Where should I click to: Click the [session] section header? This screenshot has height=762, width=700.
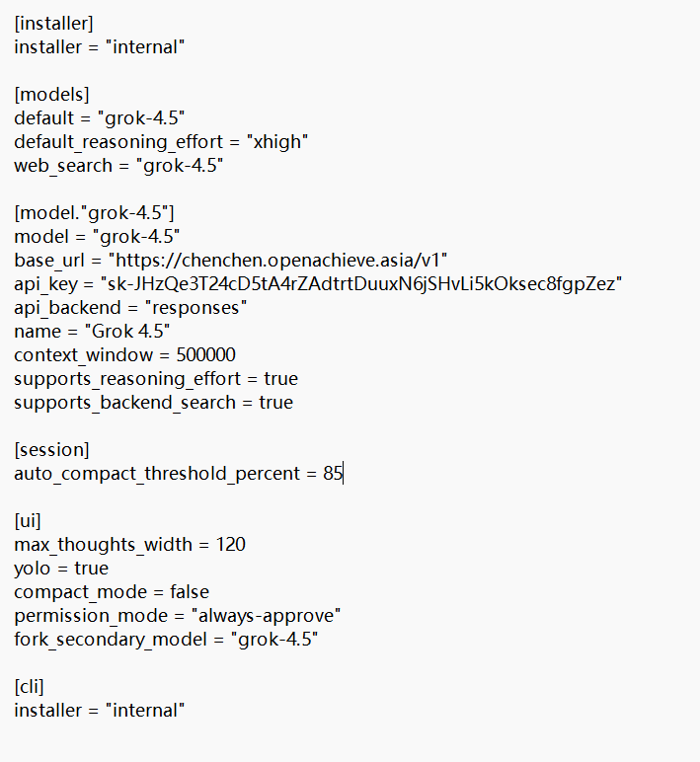pyautogui.click(x=52, y=450)
